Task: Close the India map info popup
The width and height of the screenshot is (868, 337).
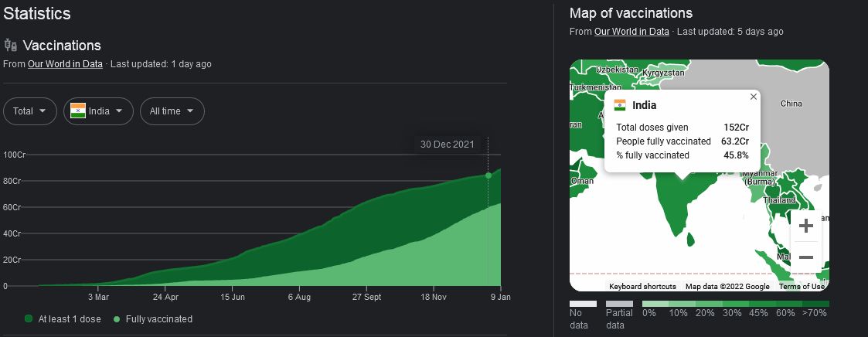Action: click(x=753, y=97)
